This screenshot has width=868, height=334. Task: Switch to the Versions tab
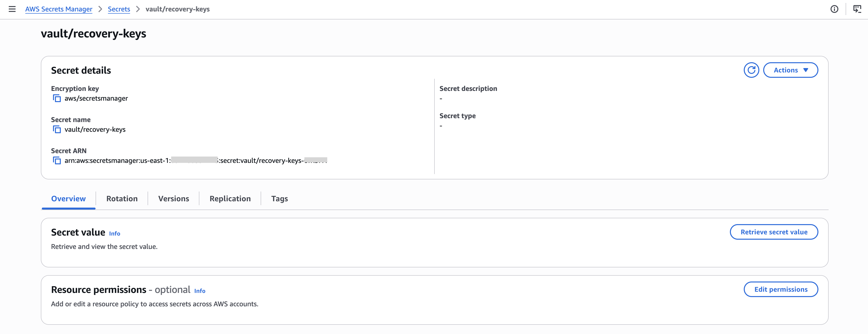(x=174, y=199)
